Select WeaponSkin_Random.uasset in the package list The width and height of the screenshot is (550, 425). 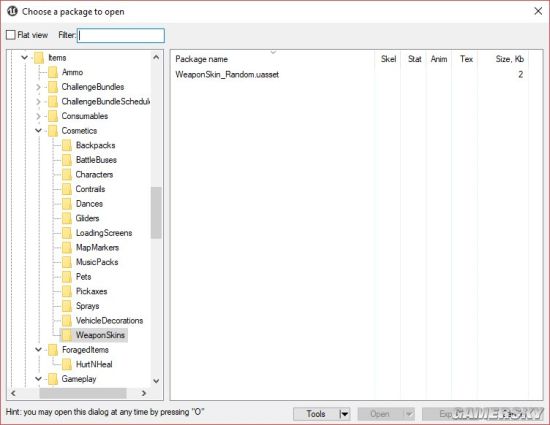(x=227, y=74)
